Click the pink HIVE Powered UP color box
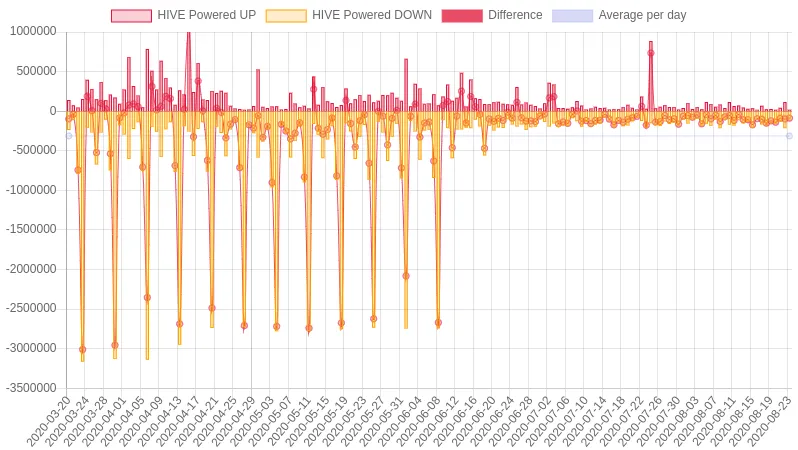Screen dimensions: 798x450 [x=131, y=16]
